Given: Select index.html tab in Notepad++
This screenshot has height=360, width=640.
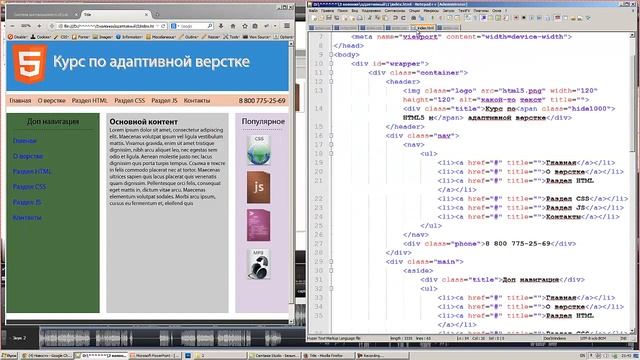Looking at the screenshot, I should tap(423, 28).
